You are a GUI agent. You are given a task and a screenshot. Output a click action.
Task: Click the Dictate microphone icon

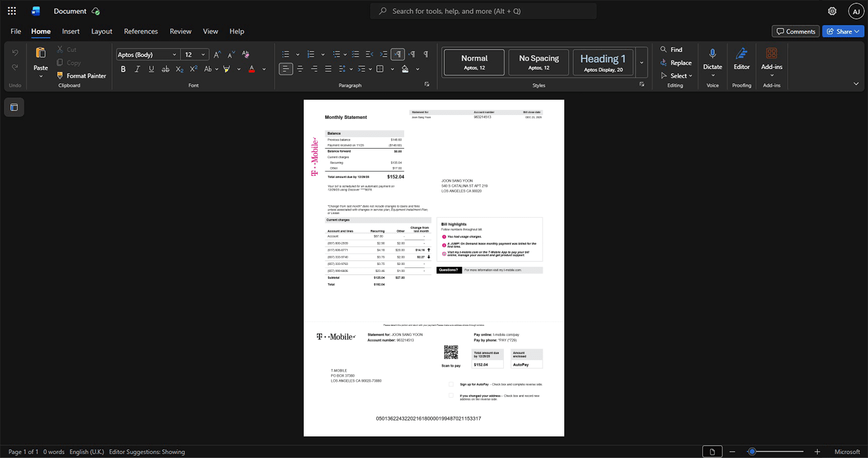712,53
